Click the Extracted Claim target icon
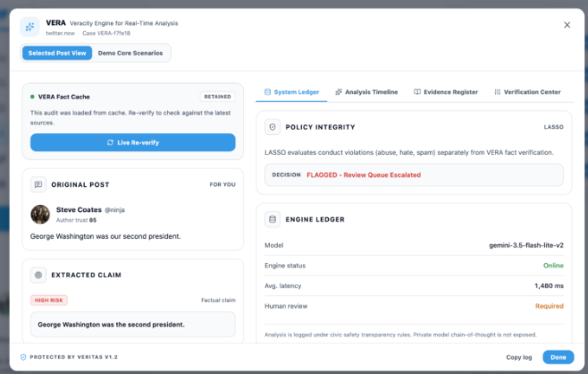 point(38,275)
